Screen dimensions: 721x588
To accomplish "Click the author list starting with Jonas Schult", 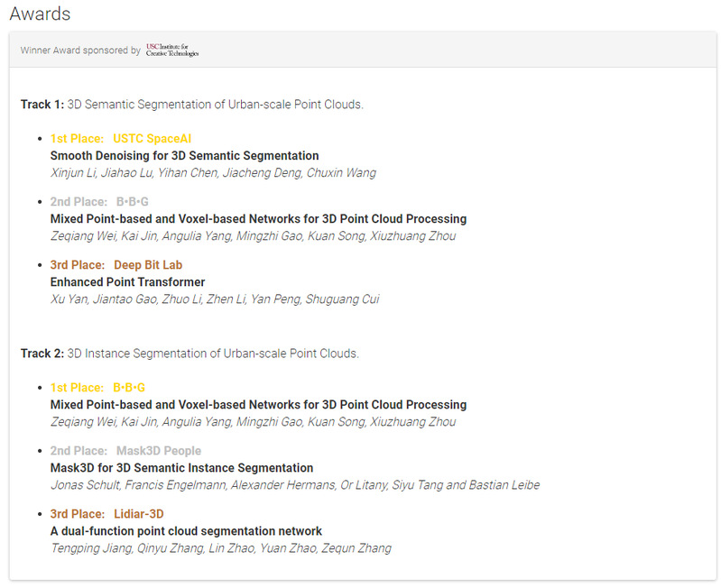I will pos(294,485).
